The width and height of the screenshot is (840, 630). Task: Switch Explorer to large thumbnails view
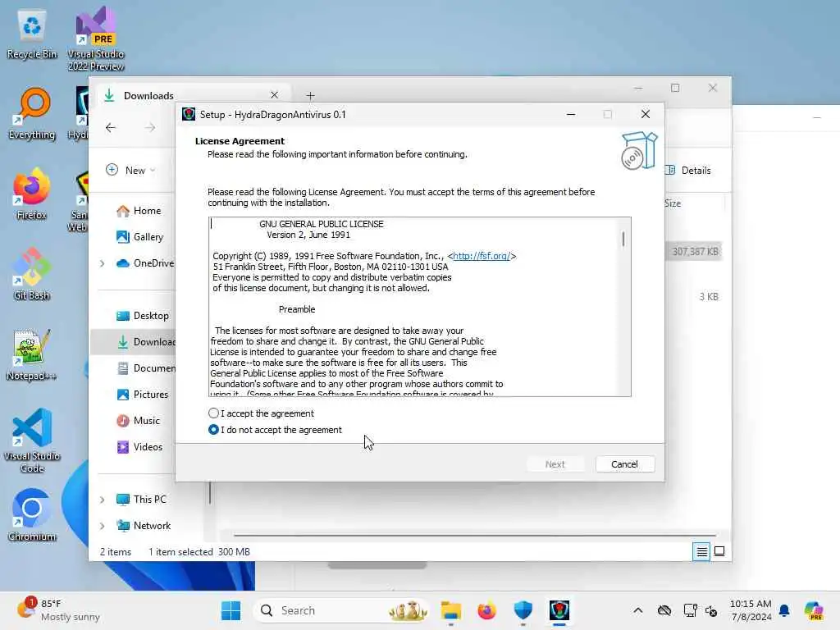(719, 551)
